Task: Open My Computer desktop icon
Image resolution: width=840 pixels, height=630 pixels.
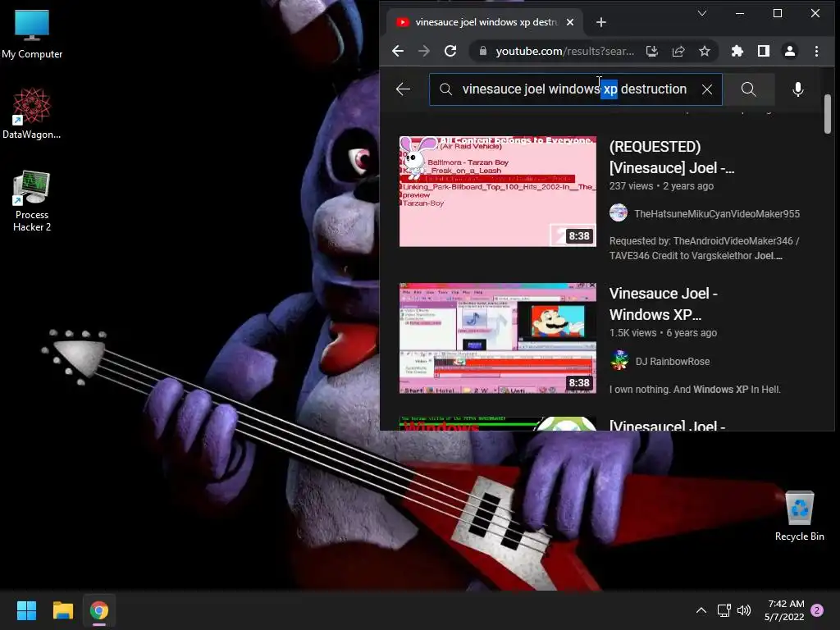Action: (32, 34)
